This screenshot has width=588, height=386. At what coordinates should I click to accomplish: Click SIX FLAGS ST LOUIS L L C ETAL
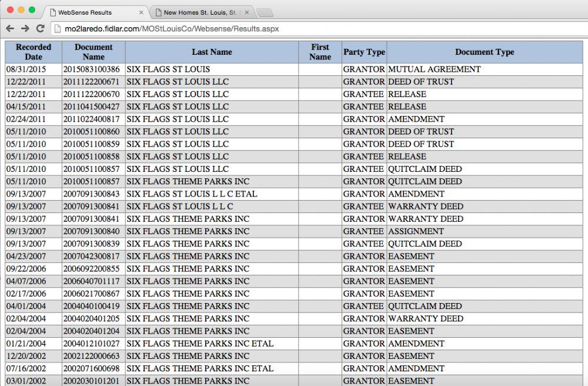[x=192, y=194]
